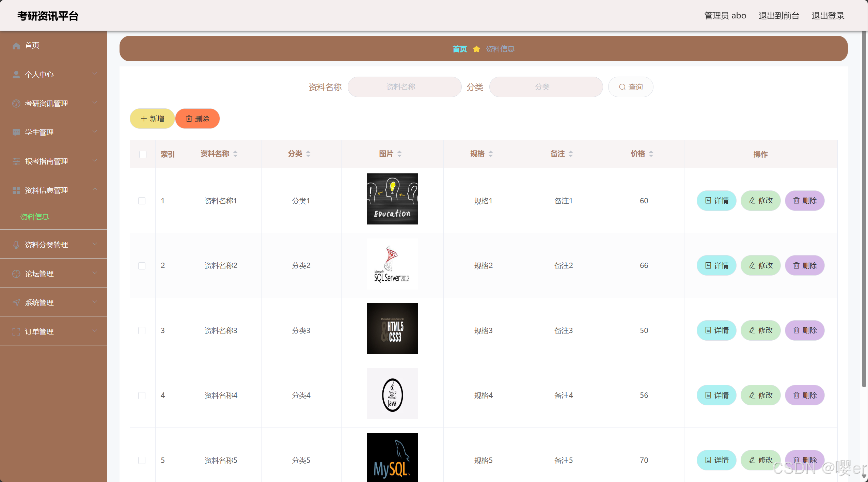Click the microphone icon beside 资料分类管理
The width and height of the screenshot is (868, 482).
16,245
